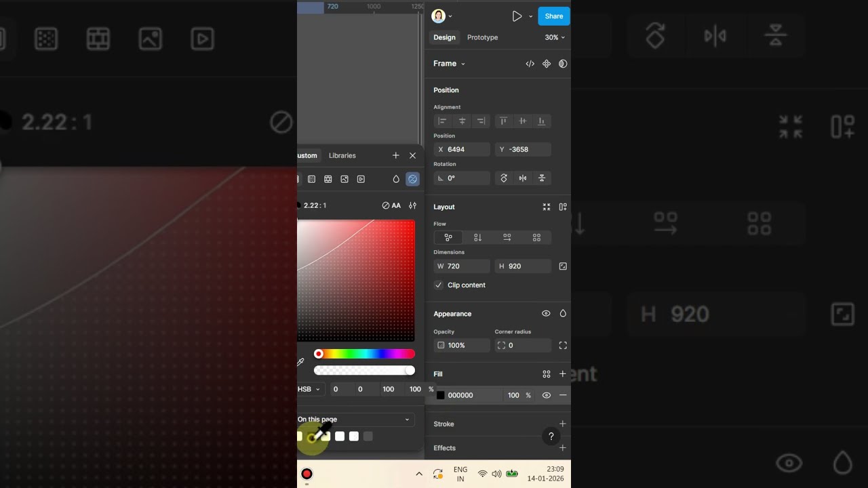Align selection to the right
Viewport: 868px width, 488px height.
[x=481, y=121]
